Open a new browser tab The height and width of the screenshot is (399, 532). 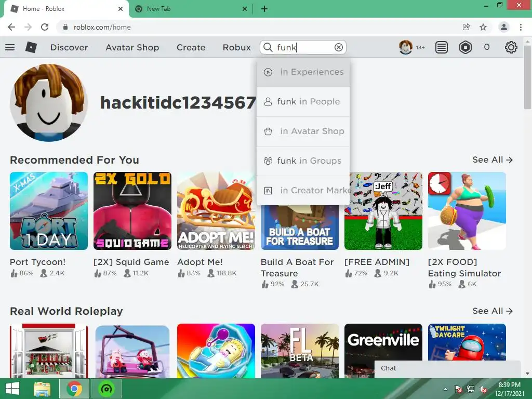pos(264,9)
